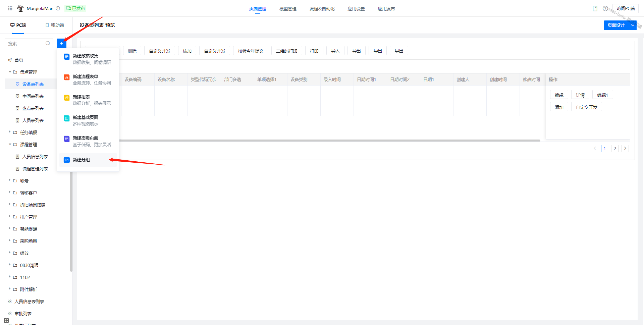
Task: Expand the 0830沟通 folder
Action: 10,265
